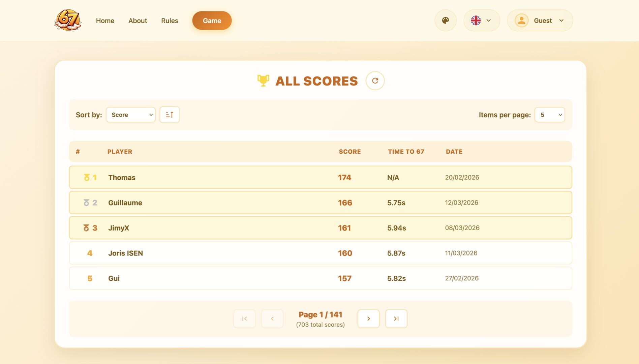Open the Rules page

(170, 21)
